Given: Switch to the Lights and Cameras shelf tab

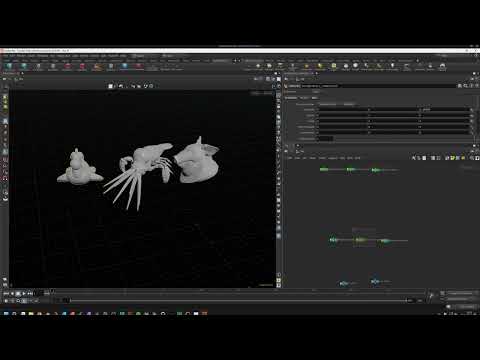Looking at the screenshot, I should [255, 61].
